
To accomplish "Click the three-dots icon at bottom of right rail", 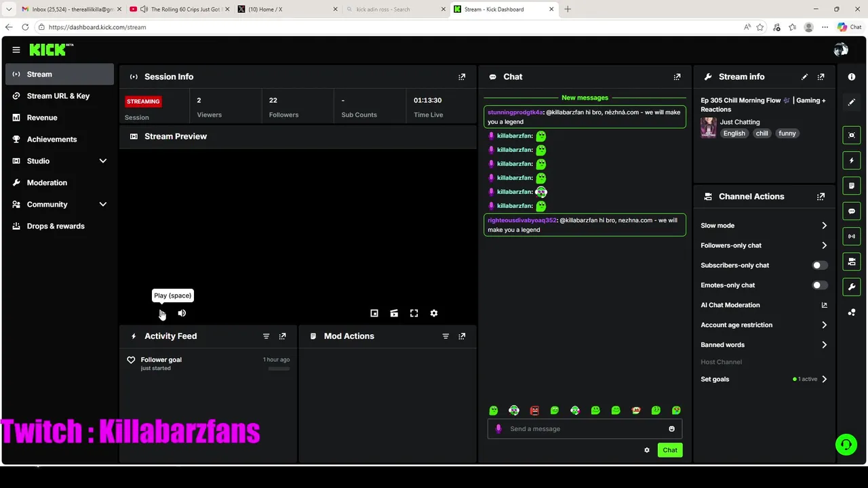I will click(x=852, y=312).
